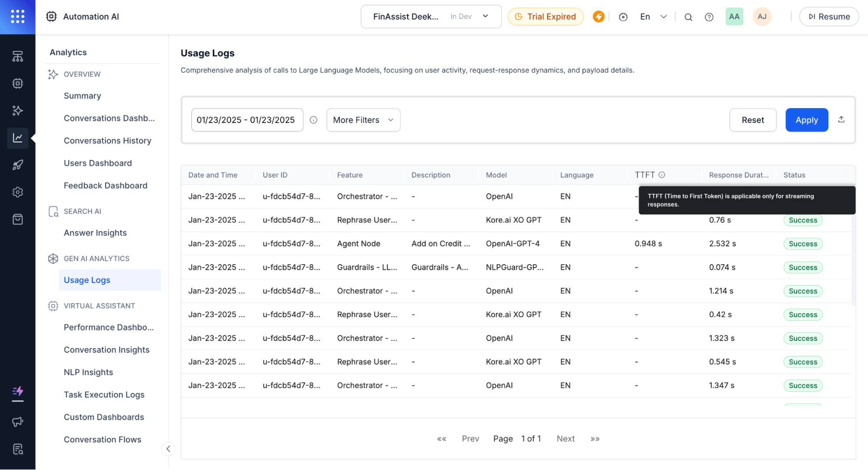Click the rocket Deploy icon in sidebar
Image resolution: width=868 pixels, height=470 pixels.
pyautogui.click(x=17, y=165)
